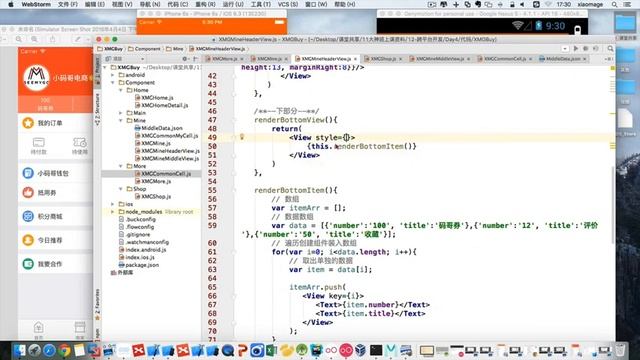Image resolution: width=640 pixels, height=360 pixels.
Task: Click 积分商城 row in iOS simulator
Action: [56, 216]
